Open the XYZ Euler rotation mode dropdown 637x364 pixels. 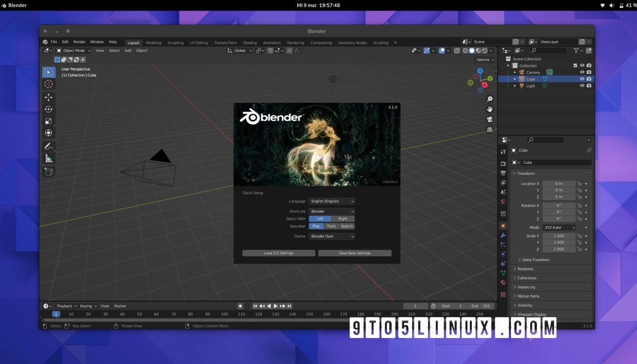pos(559,227)
